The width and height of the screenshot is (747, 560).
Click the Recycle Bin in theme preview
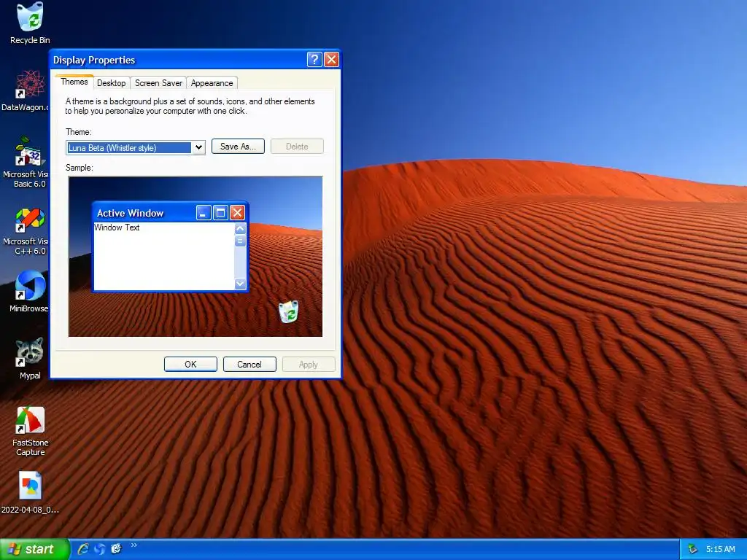coord(289,311)
